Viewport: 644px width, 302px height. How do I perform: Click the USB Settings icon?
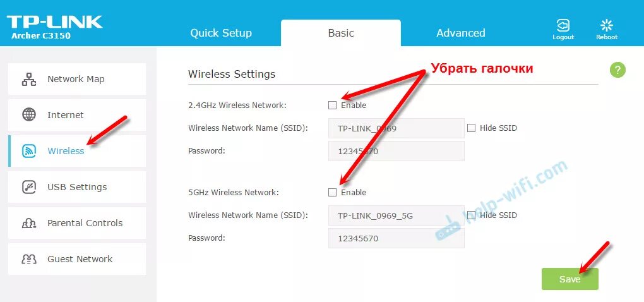point(29,187)
